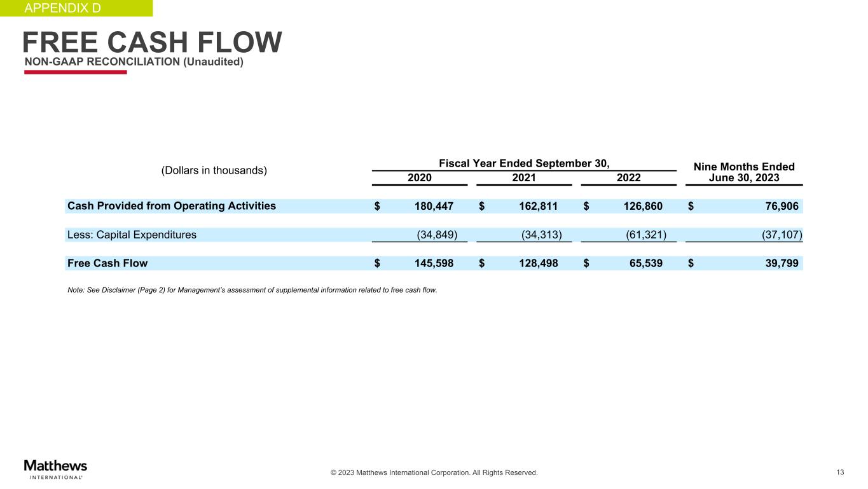Select the Fiscal Year Ended September 30 header
This screenshot has height=489, width=868.
524,163
